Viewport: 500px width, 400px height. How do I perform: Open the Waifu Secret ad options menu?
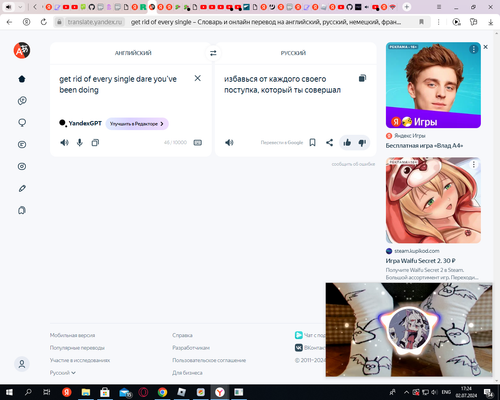474,164
